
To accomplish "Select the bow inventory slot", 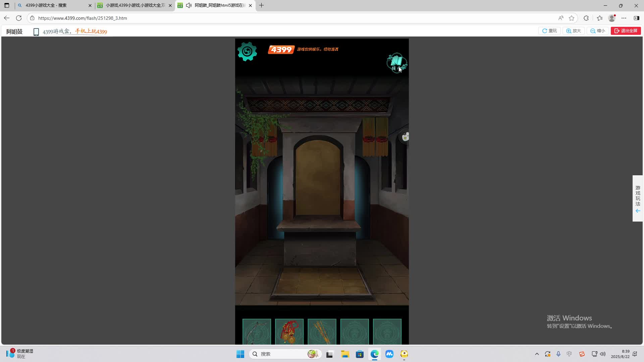I will (257, 332).
